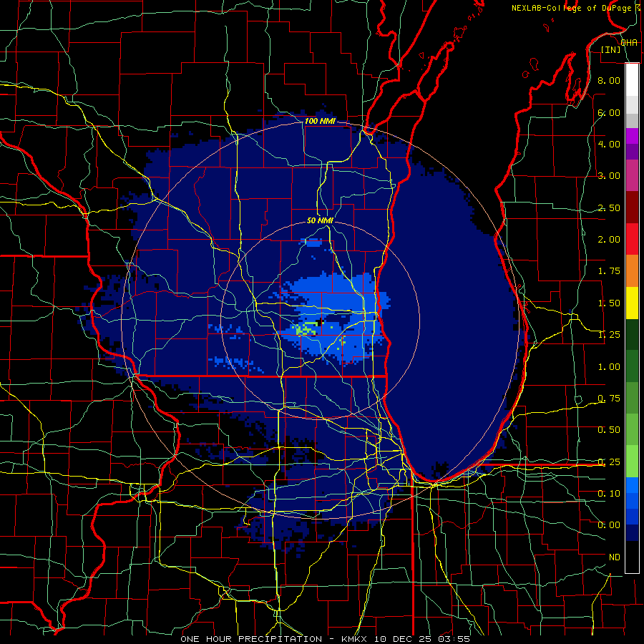Select the bright red legend swatch
The height and width of the screenshot is (644, 644).
(x=632, y=239)
